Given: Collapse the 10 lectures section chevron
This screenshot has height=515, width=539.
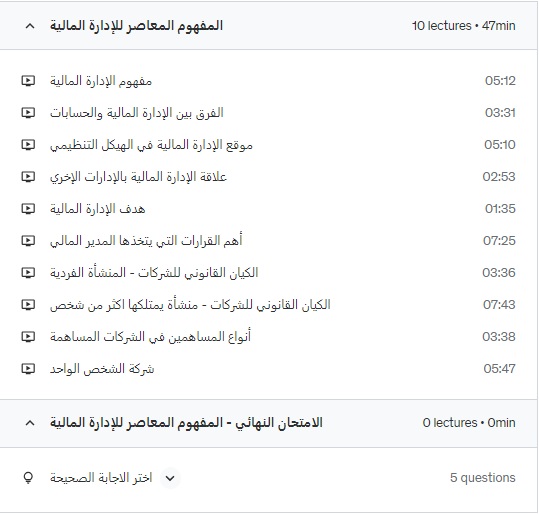Looking at the screenshot, I should (x=30, y=26).
